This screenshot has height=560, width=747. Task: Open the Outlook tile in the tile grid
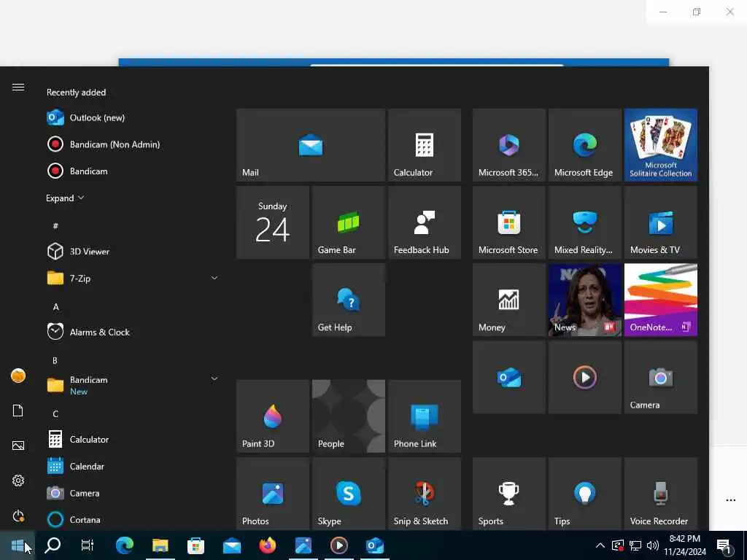pos(508,377)
